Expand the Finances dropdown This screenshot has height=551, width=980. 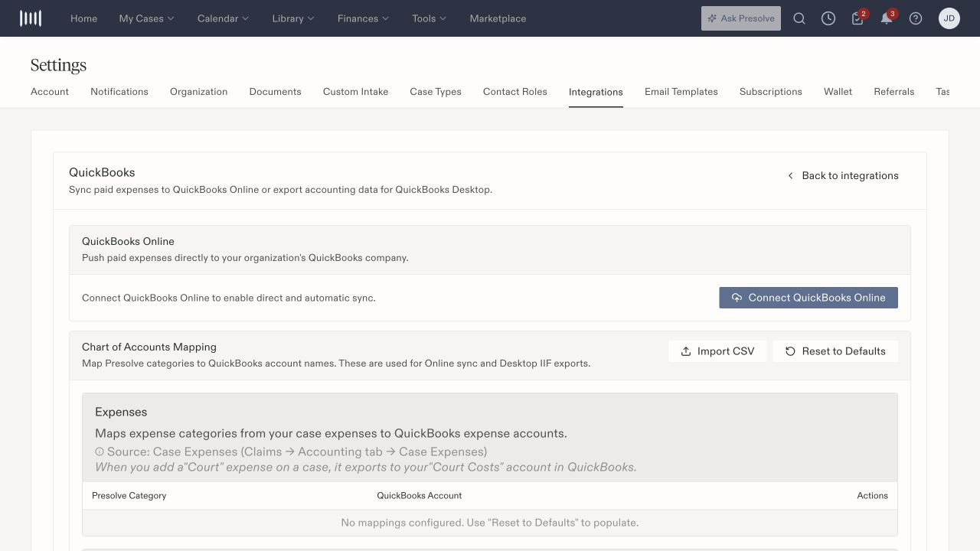(x=363, y=18)
